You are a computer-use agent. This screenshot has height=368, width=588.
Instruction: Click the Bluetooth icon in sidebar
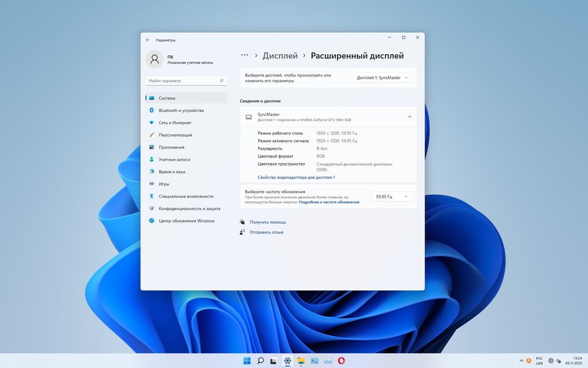pos(152,111)
